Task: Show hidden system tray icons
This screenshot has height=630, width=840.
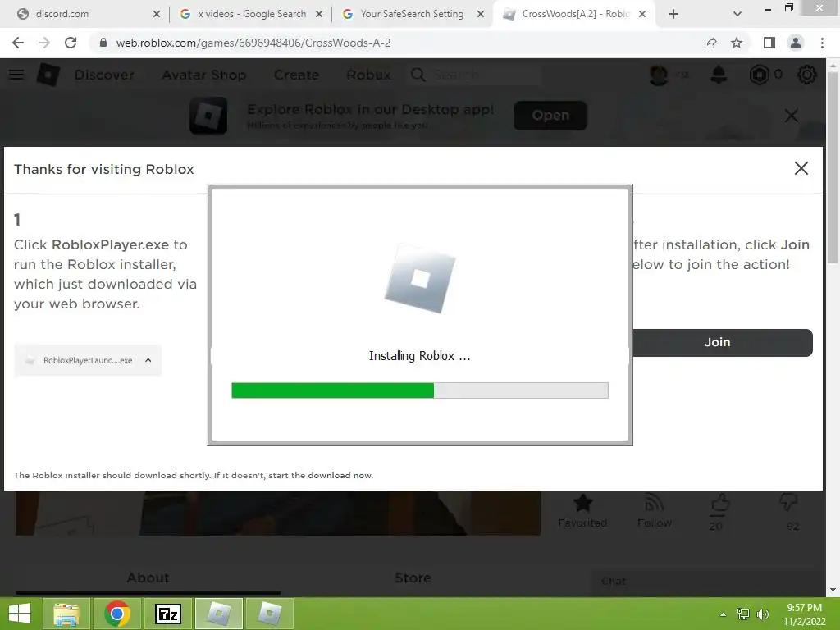Action: pyautogui.click(x=724, y=614)
